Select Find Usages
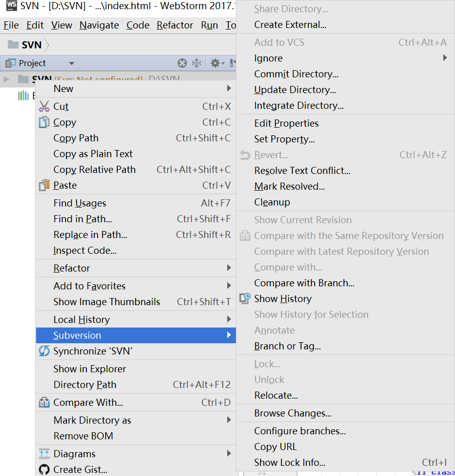Image resolution: width=455 pixels, height=476 pixels. pyautogui.click(x=136, y=203)
